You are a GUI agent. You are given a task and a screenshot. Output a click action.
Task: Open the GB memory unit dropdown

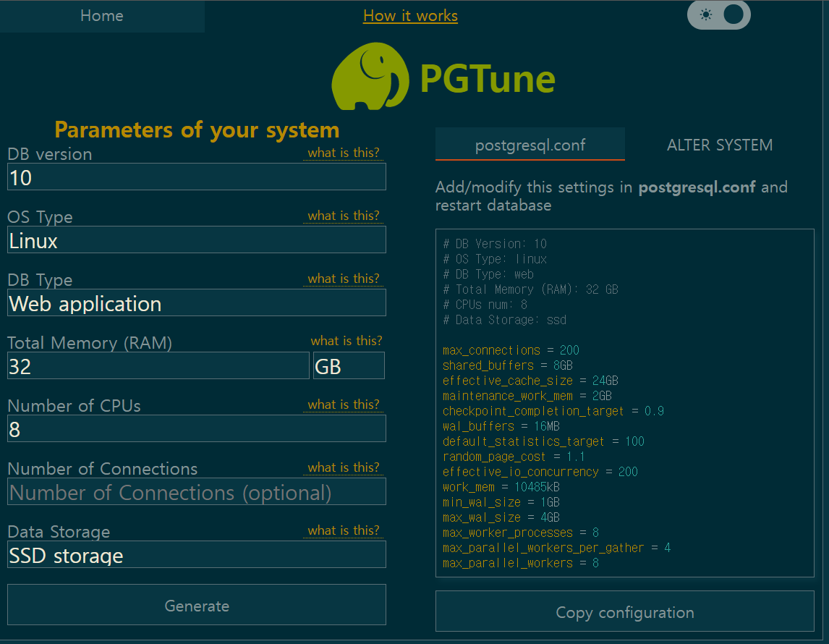(x=349, y=366)
